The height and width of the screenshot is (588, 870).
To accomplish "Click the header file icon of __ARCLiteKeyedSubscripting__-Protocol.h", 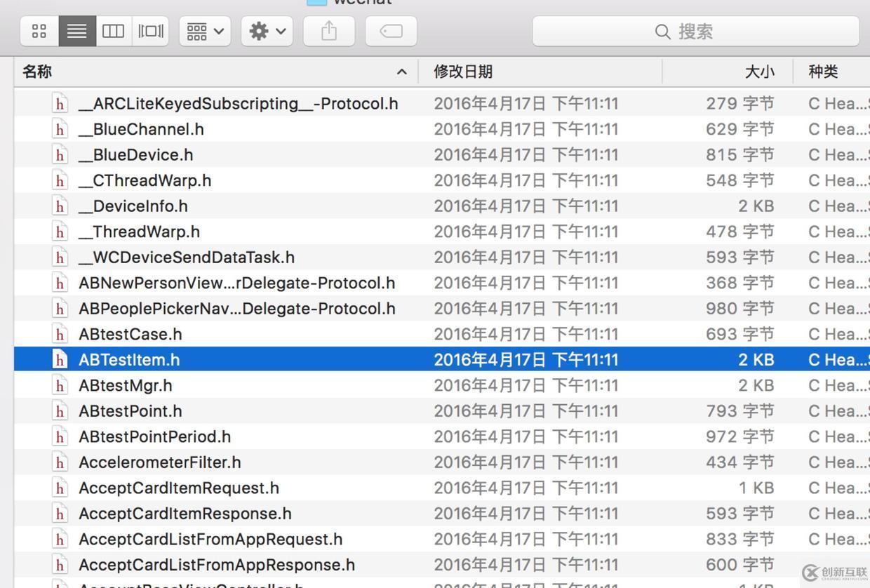I will coord(60,103).
